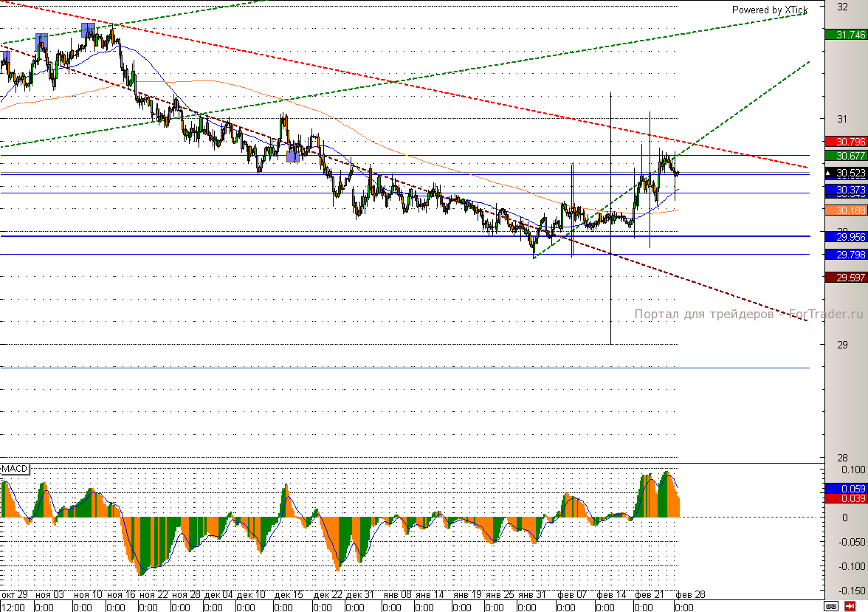Click the 'окт 29' date on time axis
Image resolution: width=868 pixels, height=612 pixels.
[x=15, y=594]
